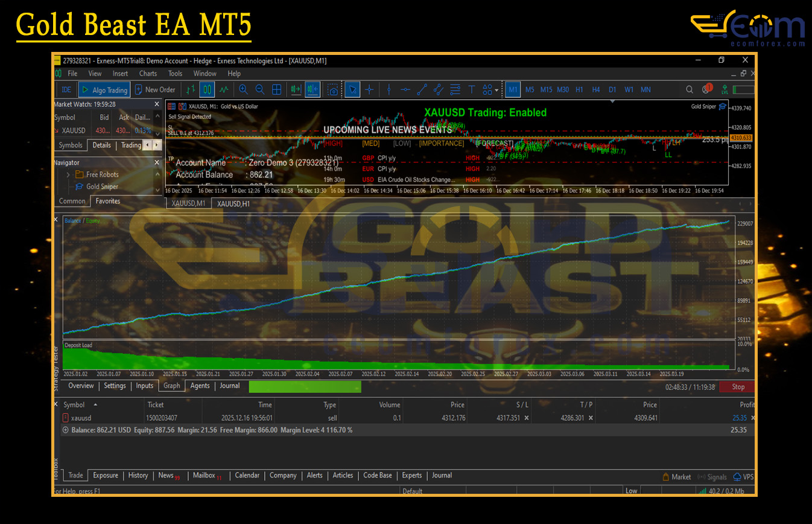Select the crosshair tool in toolbar

click(x=369, y=90)
